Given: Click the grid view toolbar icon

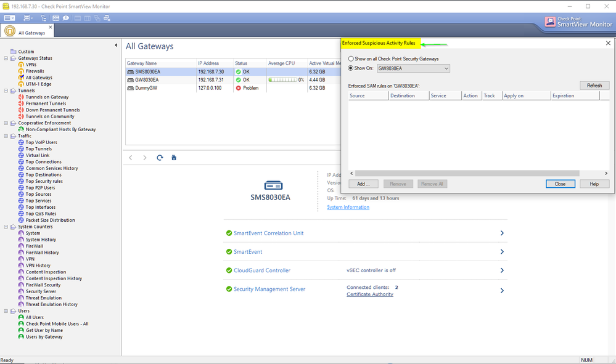Looking at the screenshot, I should point(55,18).
